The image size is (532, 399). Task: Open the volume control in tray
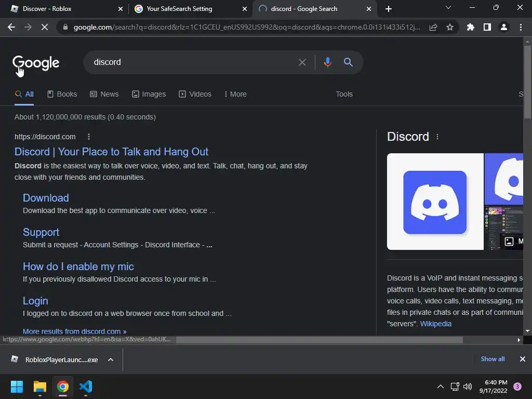(468, 387)
